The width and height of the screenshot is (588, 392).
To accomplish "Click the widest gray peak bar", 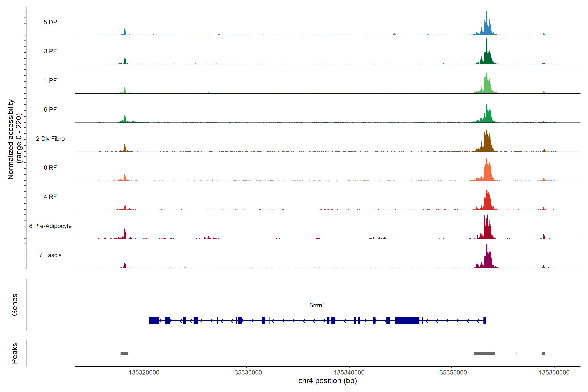I will point(484,353).
